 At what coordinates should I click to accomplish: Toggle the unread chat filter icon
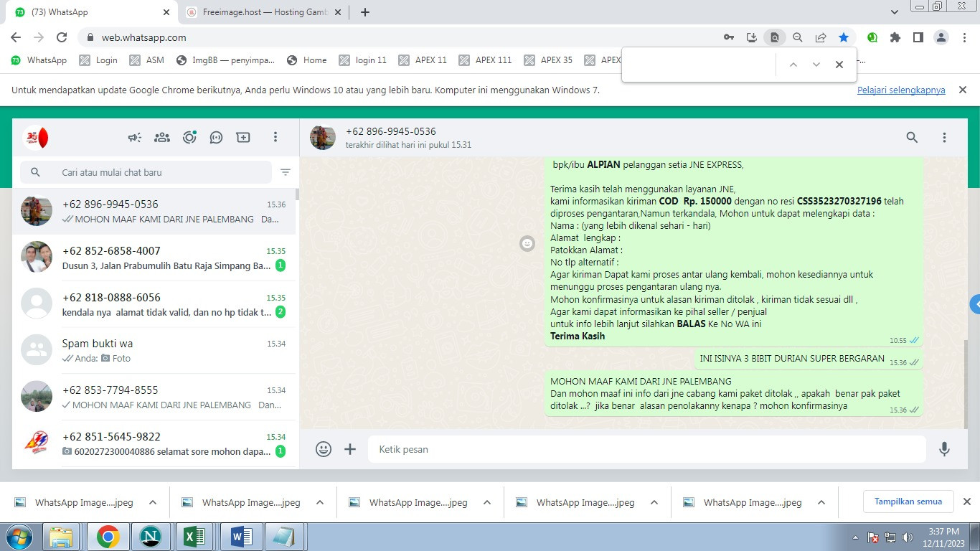(286, 172)
